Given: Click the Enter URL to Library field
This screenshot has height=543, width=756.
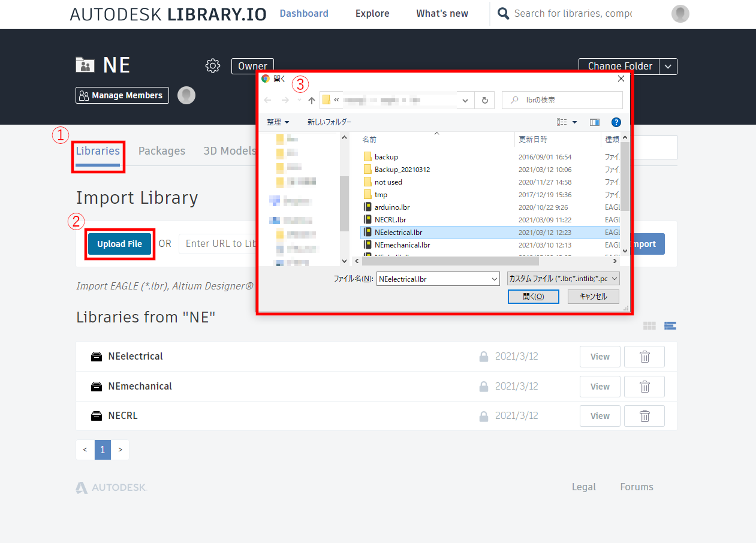Looking at the screenshot, I should (x=218, y=244).
